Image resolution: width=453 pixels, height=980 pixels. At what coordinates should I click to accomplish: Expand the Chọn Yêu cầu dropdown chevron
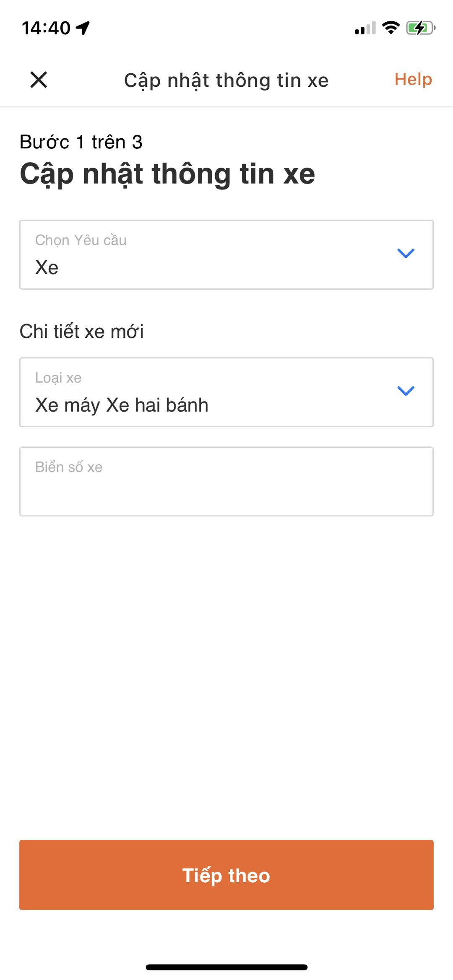(x=406, y=253)
